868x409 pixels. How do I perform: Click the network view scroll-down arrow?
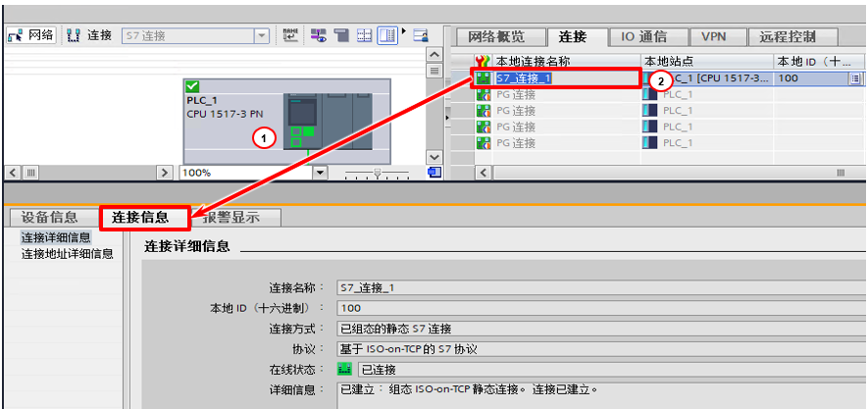tap(435, 157)
